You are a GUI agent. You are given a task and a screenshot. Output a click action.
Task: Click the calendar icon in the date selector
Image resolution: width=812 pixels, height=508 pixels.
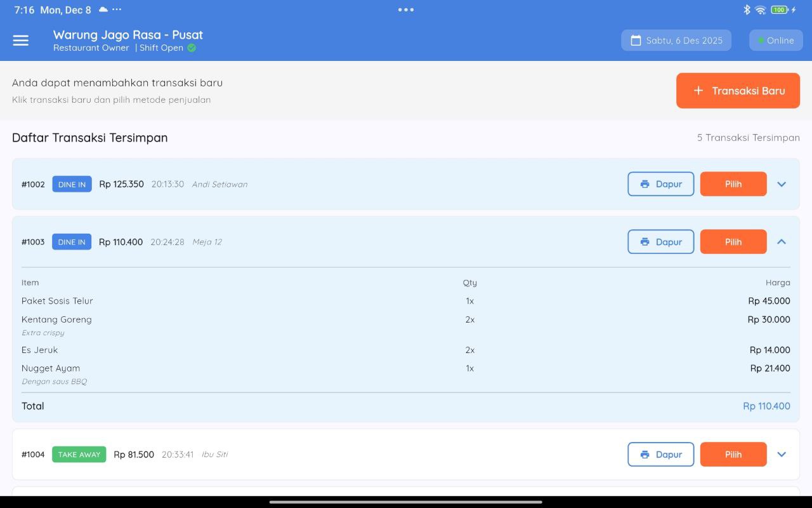[635, 40]
